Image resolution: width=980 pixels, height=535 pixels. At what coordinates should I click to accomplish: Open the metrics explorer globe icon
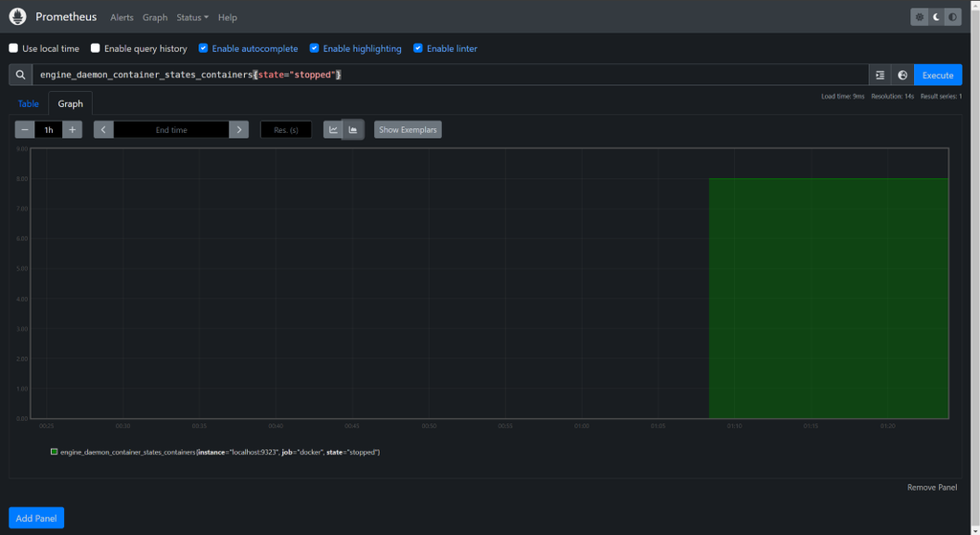click(902, 75)
